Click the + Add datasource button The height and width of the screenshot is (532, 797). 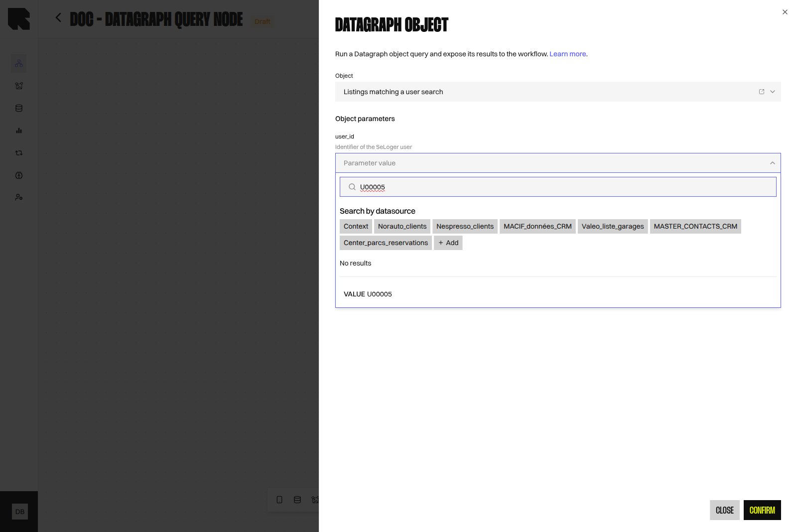pyautogui.click(x=448, y=243)
